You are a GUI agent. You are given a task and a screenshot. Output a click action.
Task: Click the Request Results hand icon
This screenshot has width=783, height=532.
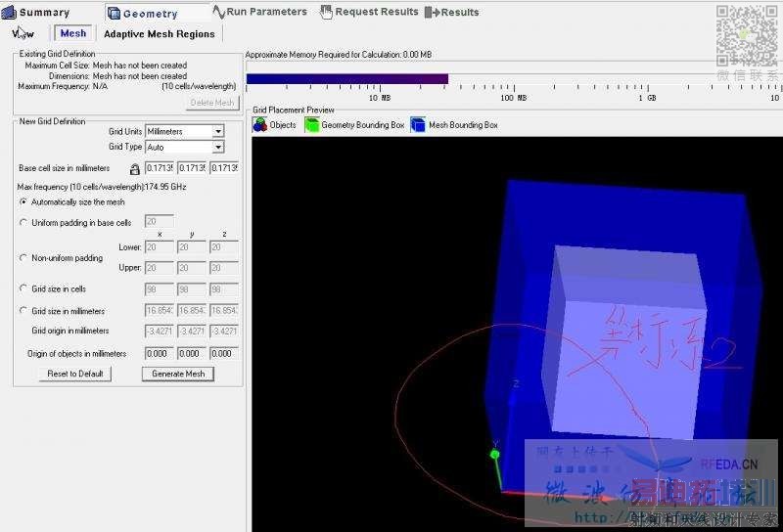(326, 12)
